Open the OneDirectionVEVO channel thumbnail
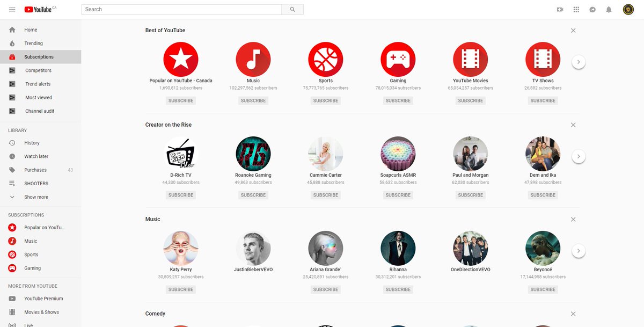Image resolution: width=644 pixels, height=327 pixels. [471, 248]
